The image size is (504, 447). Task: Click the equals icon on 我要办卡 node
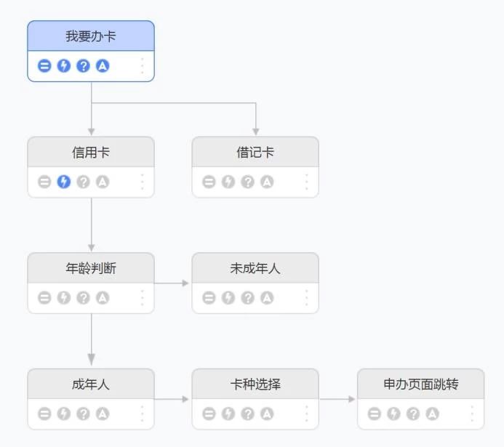(x=44, y=66)
